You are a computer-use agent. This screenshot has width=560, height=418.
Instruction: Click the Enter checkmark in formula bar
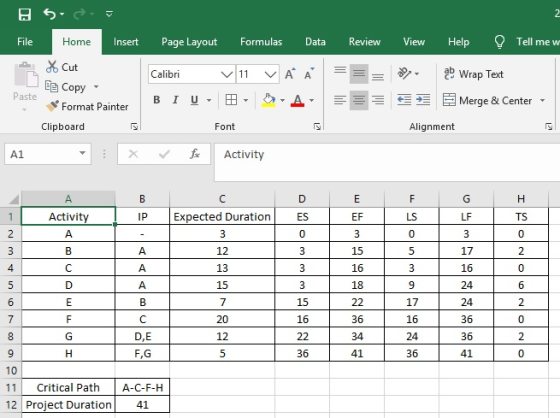pyautogui.click(x=164, y=154)
